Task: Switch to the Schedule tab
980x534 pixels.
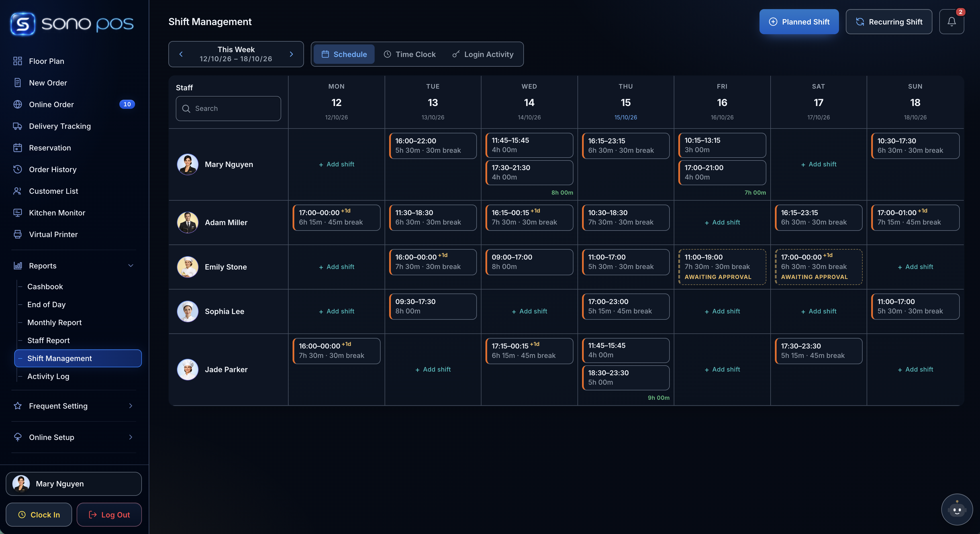Action: coord(344,54)
